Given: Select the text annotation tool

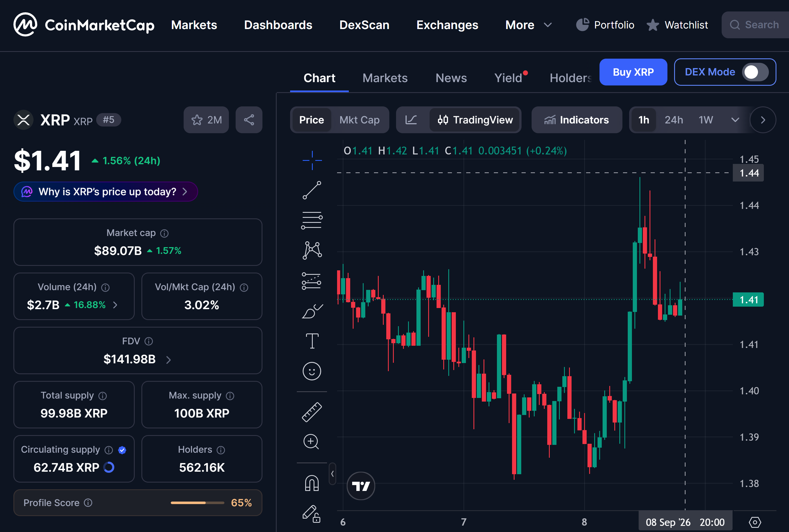Looking at the screenshot, I should (312, 341).
